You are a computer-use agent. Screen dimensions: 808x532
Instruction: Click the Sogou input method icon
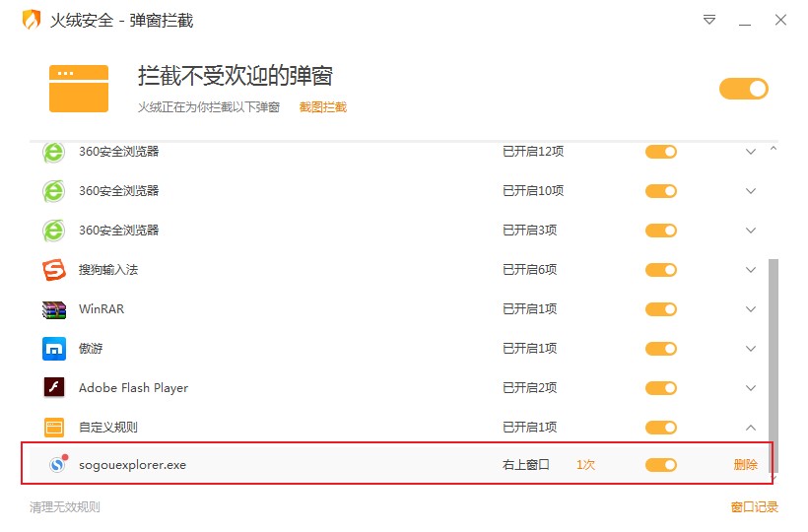pyautogui.click(x=53, y=270)
